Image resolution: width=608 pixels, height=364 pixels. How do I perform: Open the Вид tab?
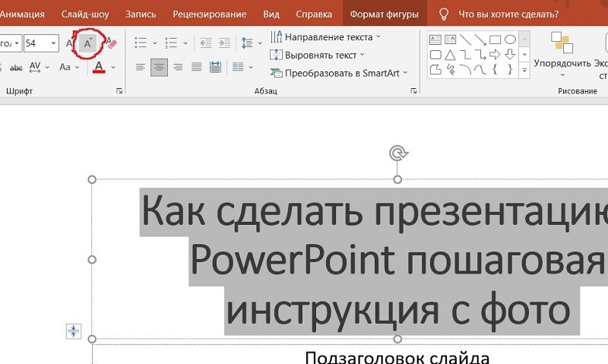click(x=271, y=14)
